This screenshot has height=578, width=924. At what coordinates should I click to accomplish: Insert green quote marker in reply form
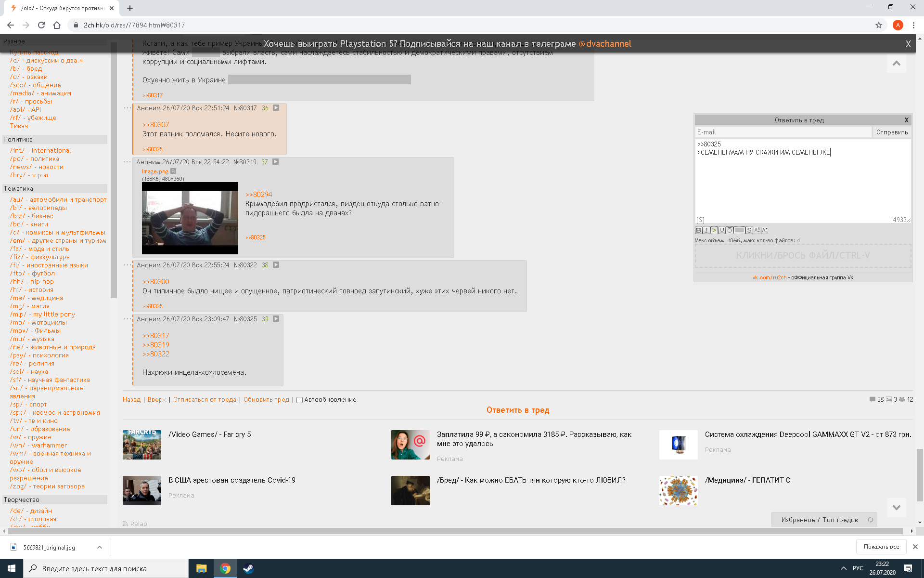pos(714,230)
